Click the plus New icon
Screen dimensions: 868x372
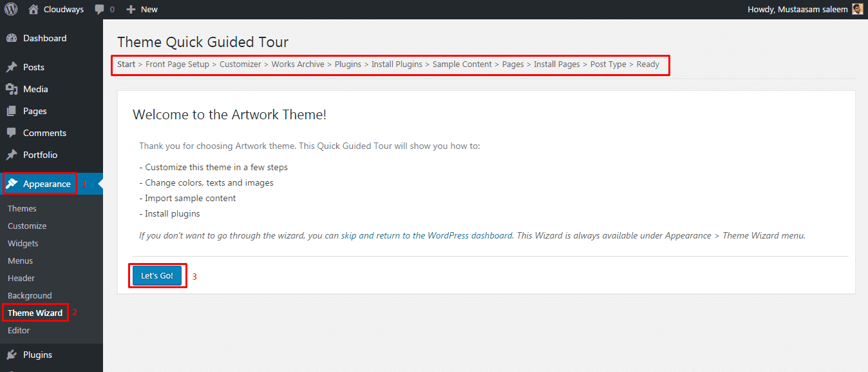pyautogui.click(x=131, y=10)
